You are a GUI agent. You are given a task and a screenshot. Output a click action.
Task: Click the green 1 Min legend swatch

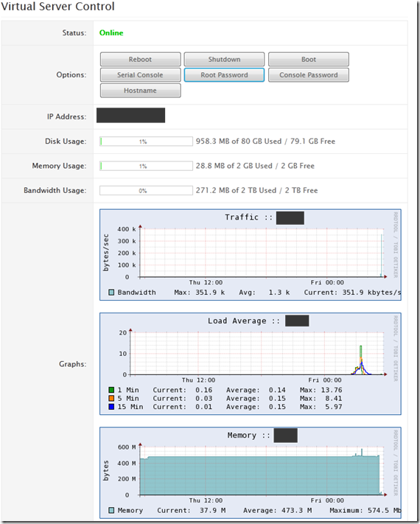[111, 390]
